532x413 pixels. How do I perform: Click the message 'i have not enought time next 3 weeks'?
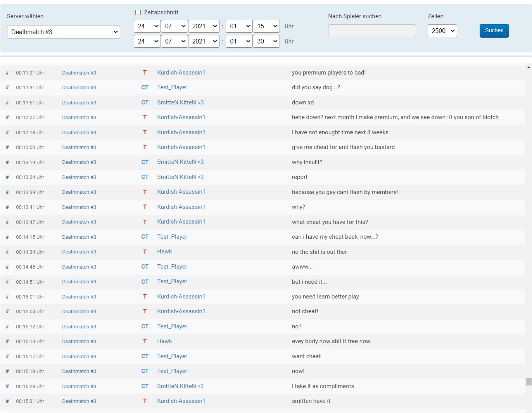click(x=340, y=132)
